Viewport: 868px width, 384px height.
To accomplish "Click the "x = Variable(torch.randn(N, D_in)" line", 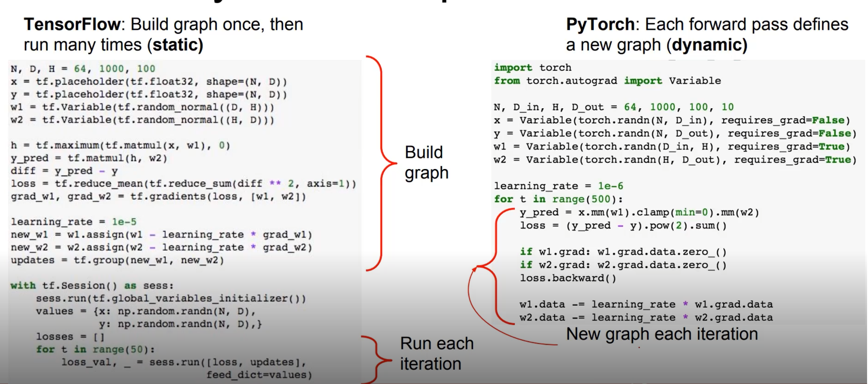I will coord(672,120).
